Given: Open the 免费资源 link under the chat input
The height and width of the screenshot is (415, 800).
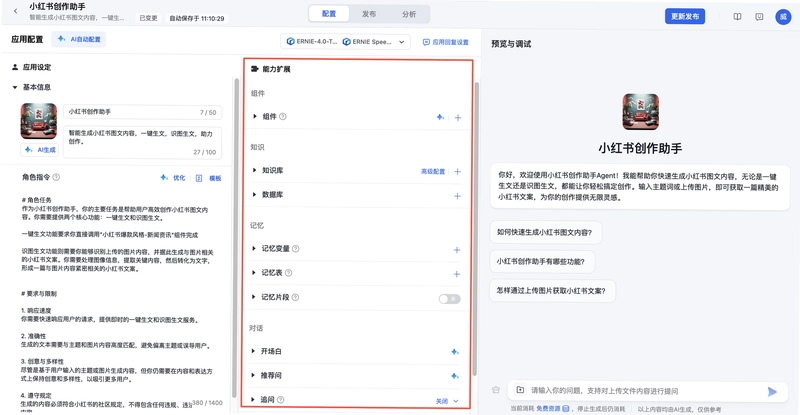Looking at the screenshot, I should pyautogui.click(x=553, y=409).
